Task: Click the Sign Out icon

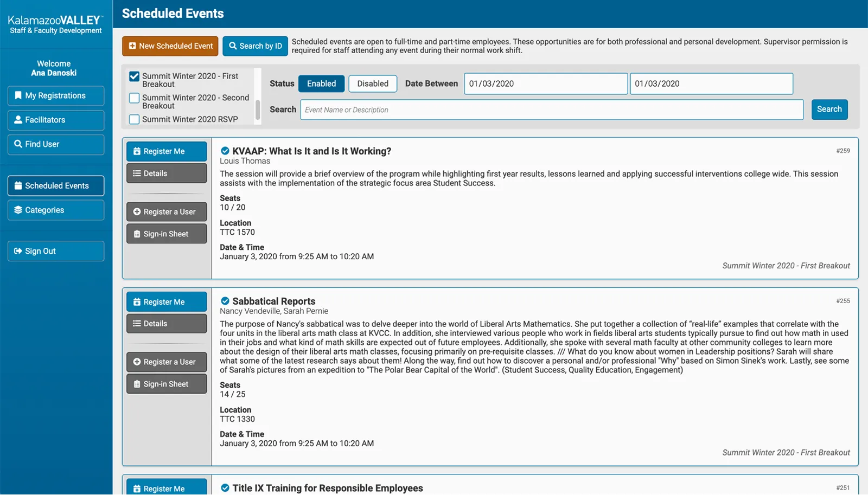Action: click(18, 251)
